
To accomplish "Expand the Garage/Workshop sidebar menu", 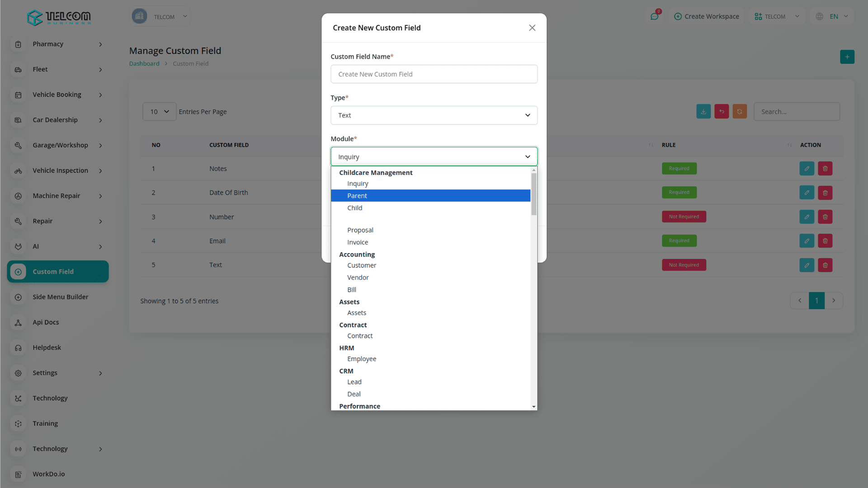I will coord(60,145).
